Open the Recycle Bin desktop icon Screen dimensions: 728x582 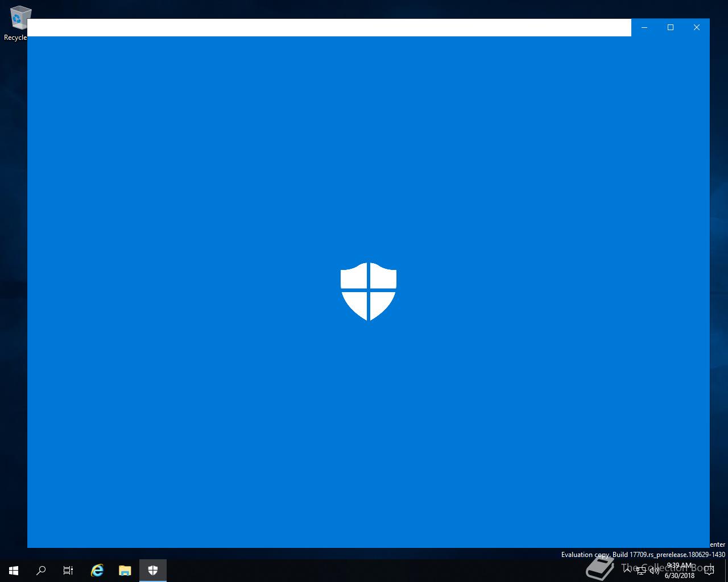click(17, 23)
